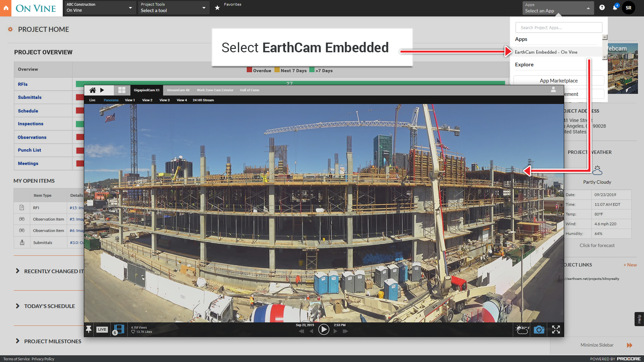644x362 pixels.
Task: Switch to the multi-camera grid view
Action: (122, 90)
